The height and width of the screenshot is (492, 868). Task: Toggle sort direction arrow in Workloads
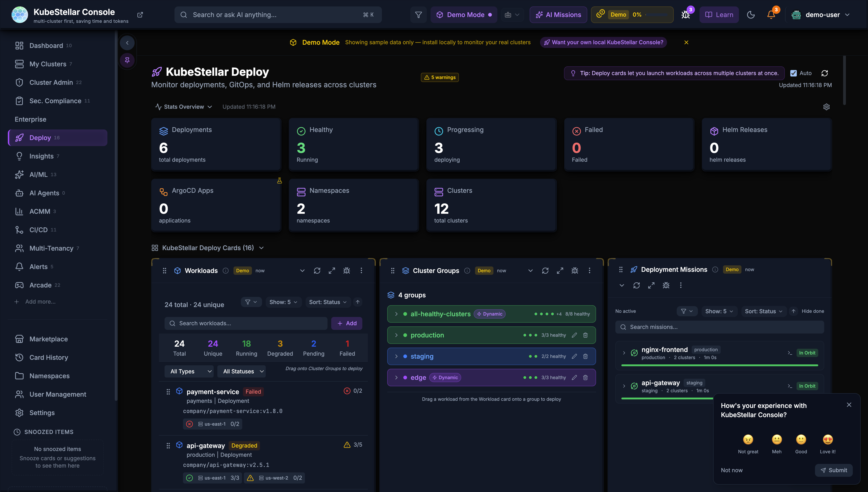(358, 302)
